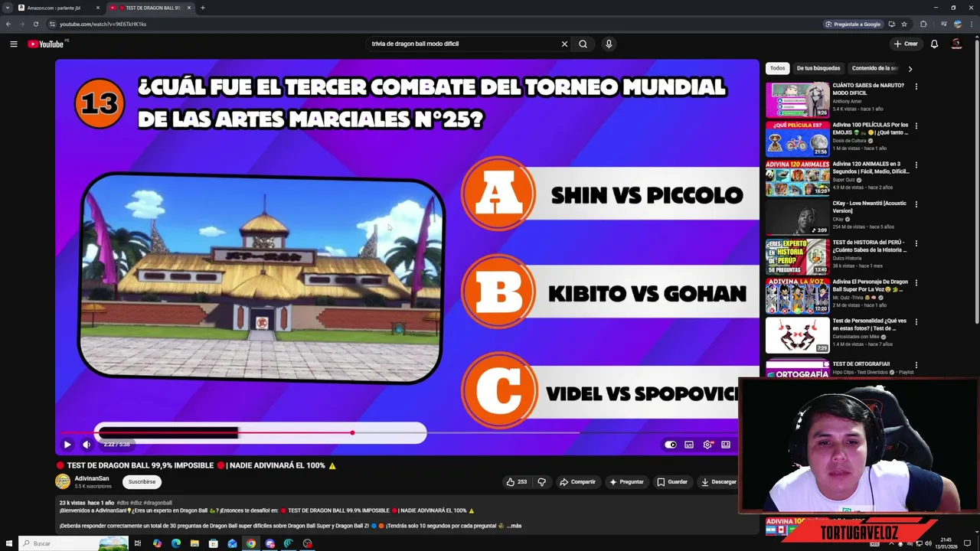
Task: Bookmark this page with the star
Action: (x=904, y=24)
